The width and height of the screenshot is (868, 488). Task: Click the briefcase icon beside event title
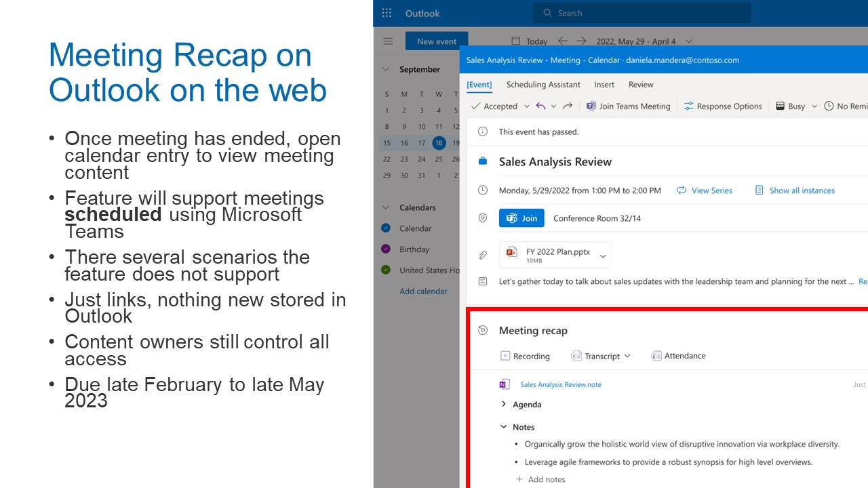click(x=483, y=161)
